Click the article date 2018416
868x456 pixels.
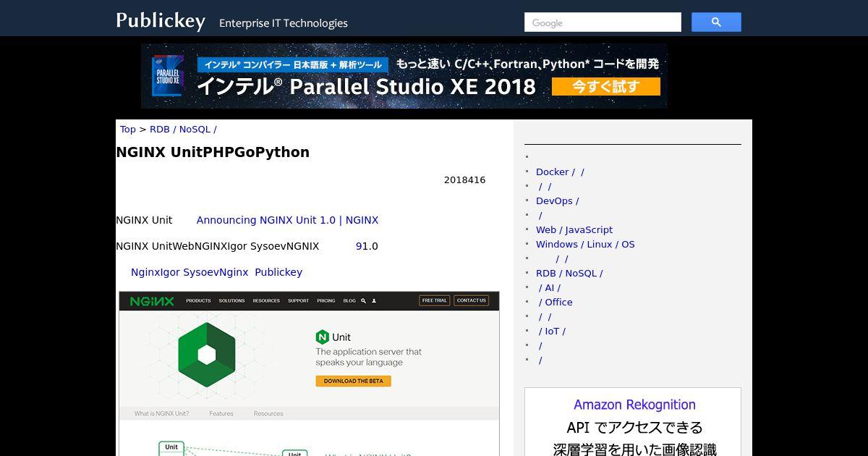[x=464, y=180]
